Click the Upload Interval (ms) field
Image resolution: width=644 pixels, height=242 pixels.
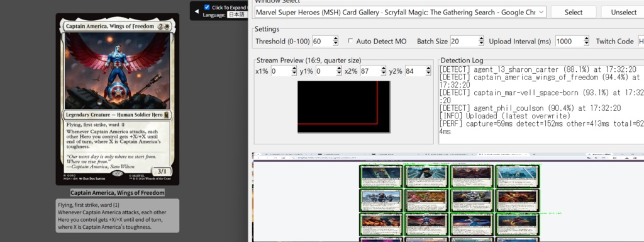coord(569,41)
